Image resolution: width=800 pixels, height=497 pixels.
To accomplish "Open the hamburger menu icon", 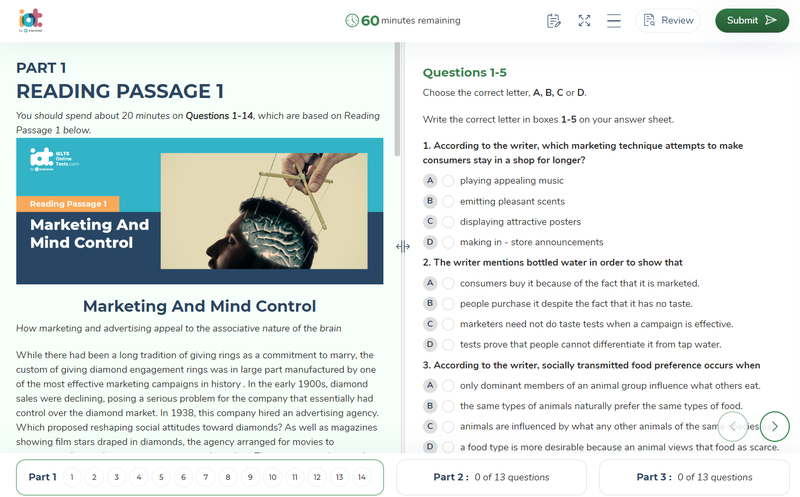I will 614,21.
